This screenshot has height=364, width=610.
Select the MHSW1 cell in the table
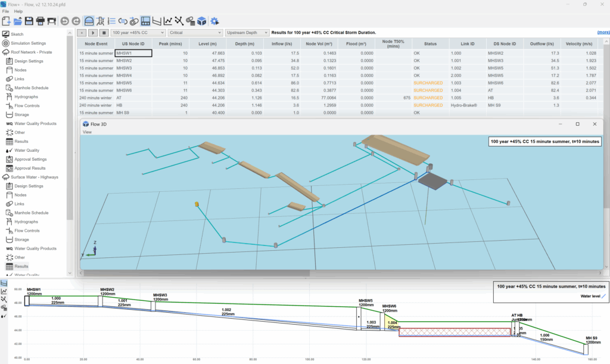tap(133, 53)
